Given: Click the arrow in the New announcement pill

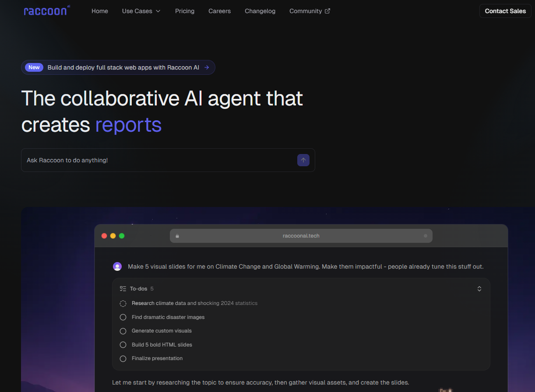Looking at the screenshot, I should pyautogui.click(x=207, y=67).
